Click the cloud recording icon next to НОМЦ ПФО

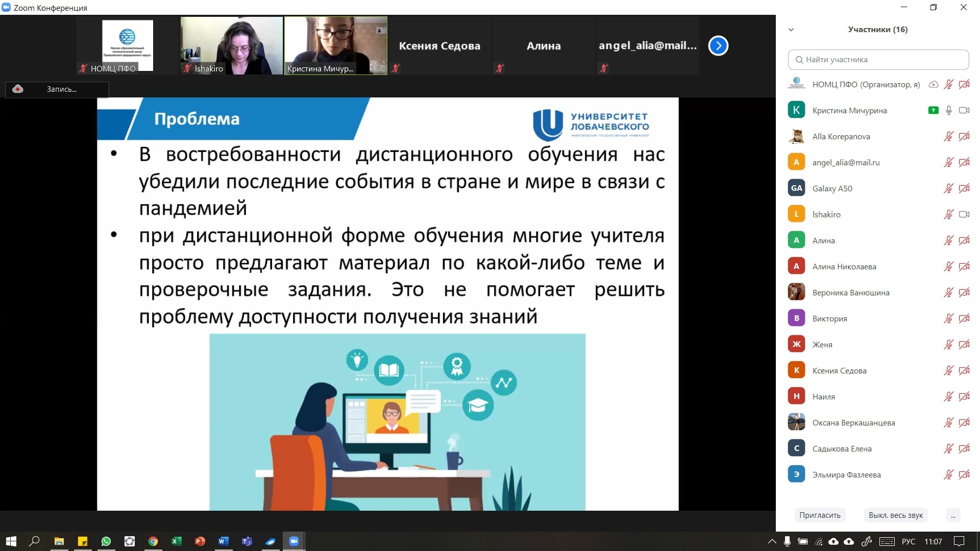pyautogui.click(x=934, y=84)
